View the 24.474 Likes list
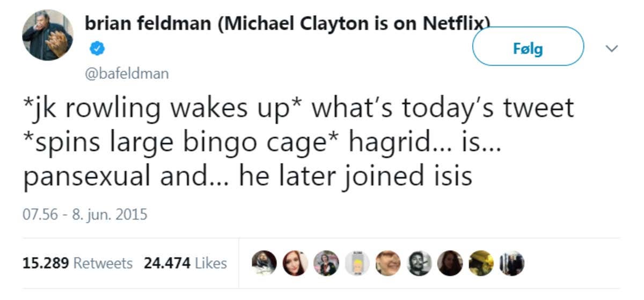Viewport: 644px width, 300px height. pyautogui.click(x=185, y=263)
